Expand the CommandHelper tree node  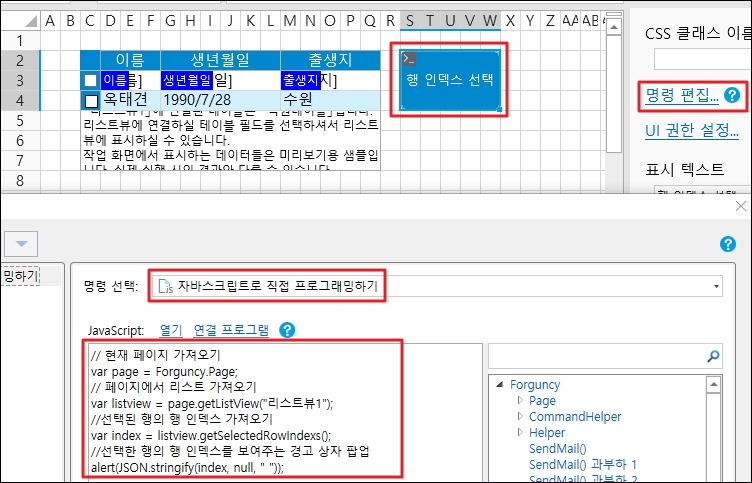coord(520,417)
